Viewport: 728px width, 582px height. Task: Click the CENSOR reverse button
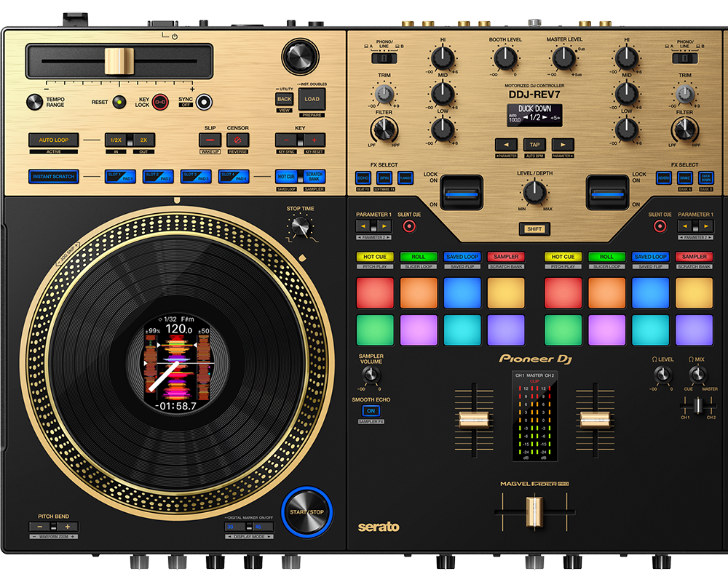point(238,140)
